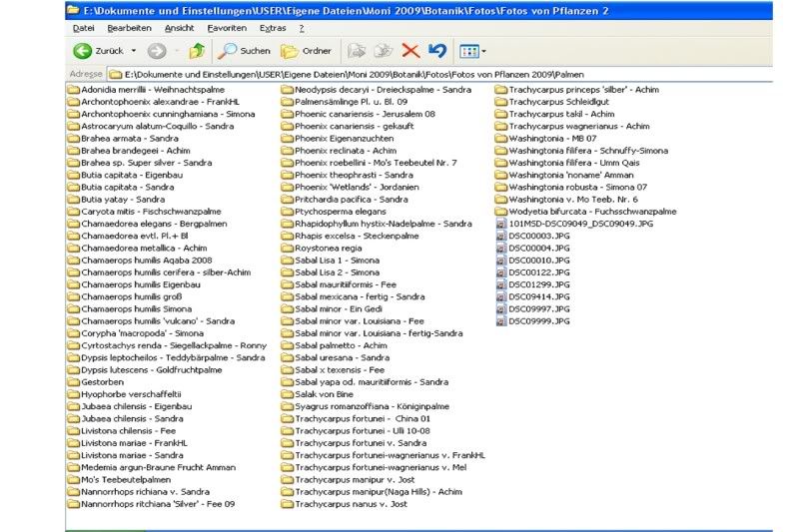Click the grayed-out Forward arrow button
Viewport: 799px width, 532px height.
tap(156, 51)
